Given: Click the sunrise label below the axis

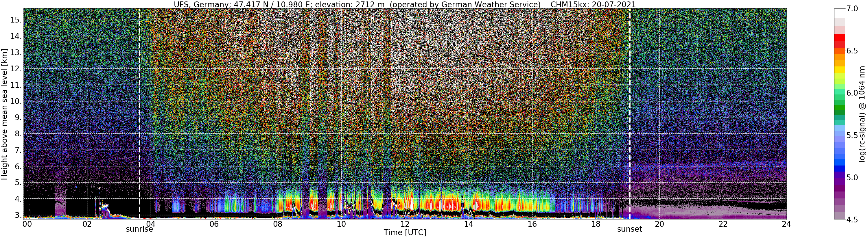Looking at the screenshot, I should pos(139,229).
